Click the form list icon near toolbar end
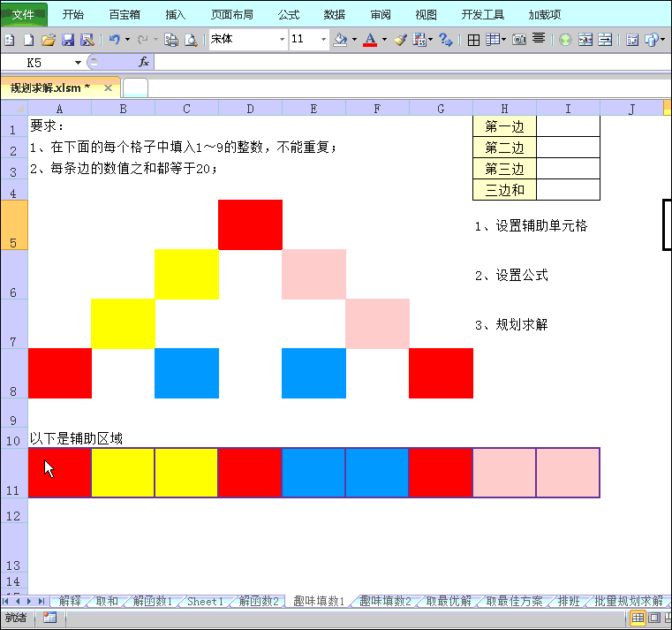 (632, 40)
